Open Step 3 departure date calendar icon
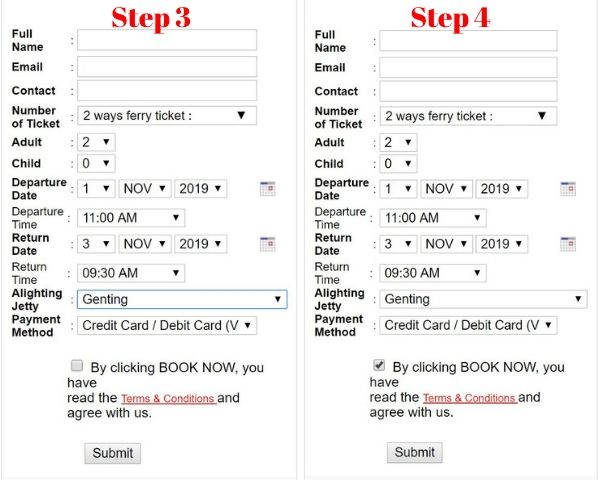Image resolution: width=600 pixels, height=480 pixels. click(267, 188)
